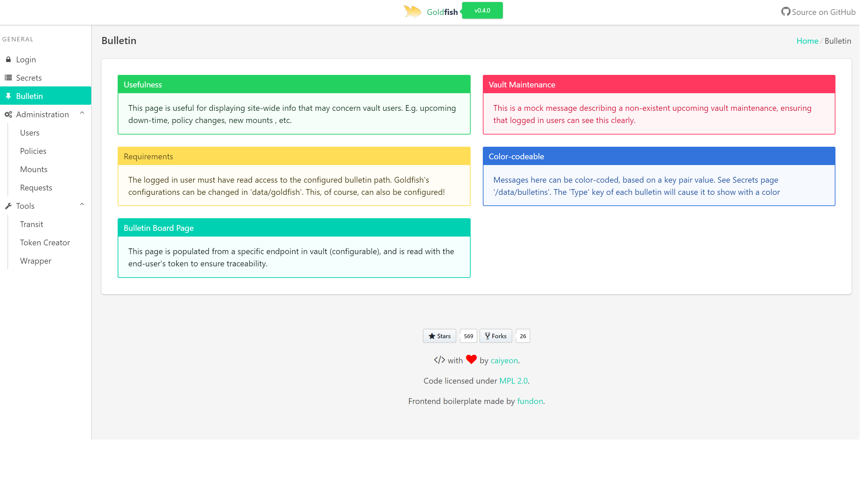Open the caiyeon author link
The height and width of the screenshot is (488, 868).
pos(504,361)
